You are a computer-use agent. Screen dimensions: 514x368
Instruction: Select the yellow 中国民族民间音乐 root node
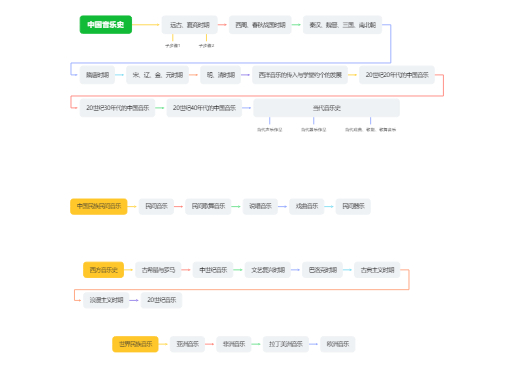(x=99, y=206)
